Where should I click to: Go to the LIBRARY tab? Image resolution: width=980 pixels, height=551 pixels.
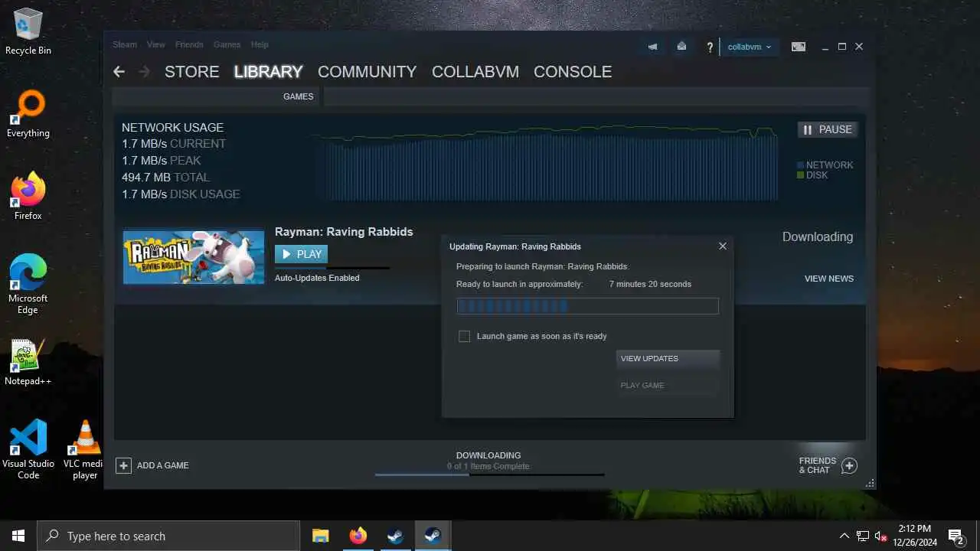pos(268,71)
